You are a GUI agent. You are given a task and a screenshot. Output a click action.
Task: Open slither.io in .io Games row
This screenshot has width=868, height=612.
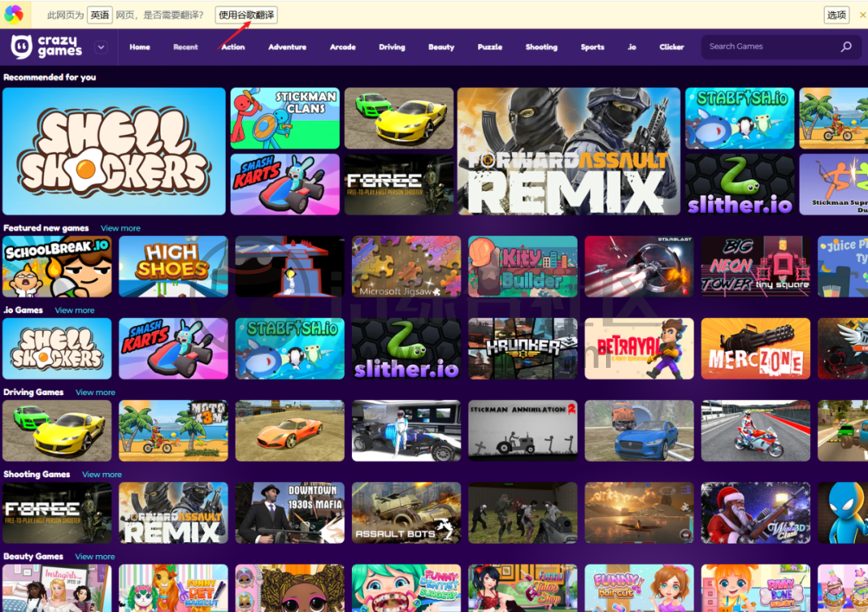(407, 349)
